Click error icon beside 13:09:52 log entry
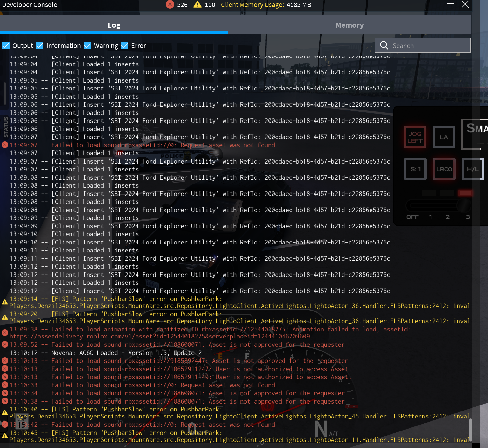Image resolution: width=488 pixels, height=448 pixels. (x=5, y=344)
